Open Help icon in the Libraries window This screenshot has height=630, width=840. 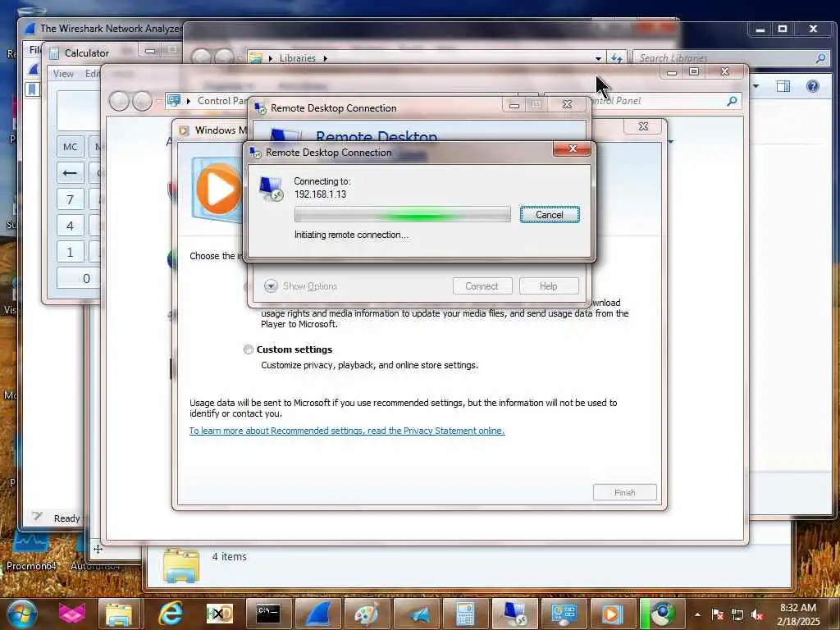(x=813, y=86)
